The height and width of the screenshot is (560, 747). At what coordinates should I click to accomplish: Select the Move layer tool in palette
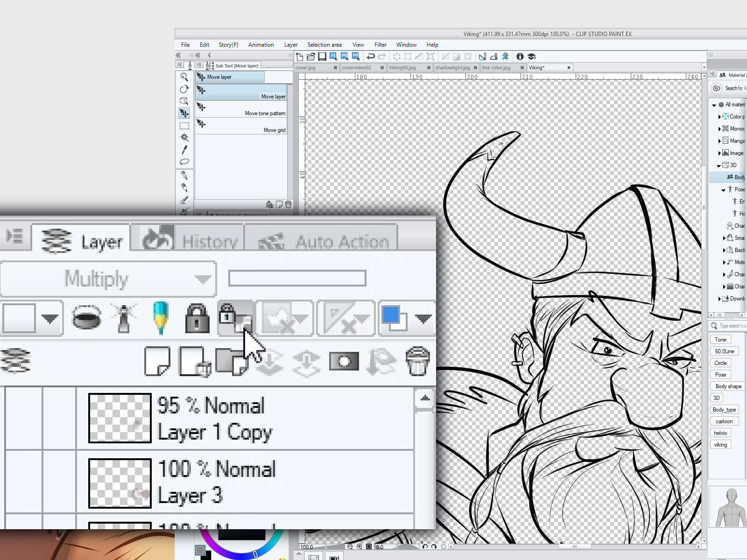point(184,113)
